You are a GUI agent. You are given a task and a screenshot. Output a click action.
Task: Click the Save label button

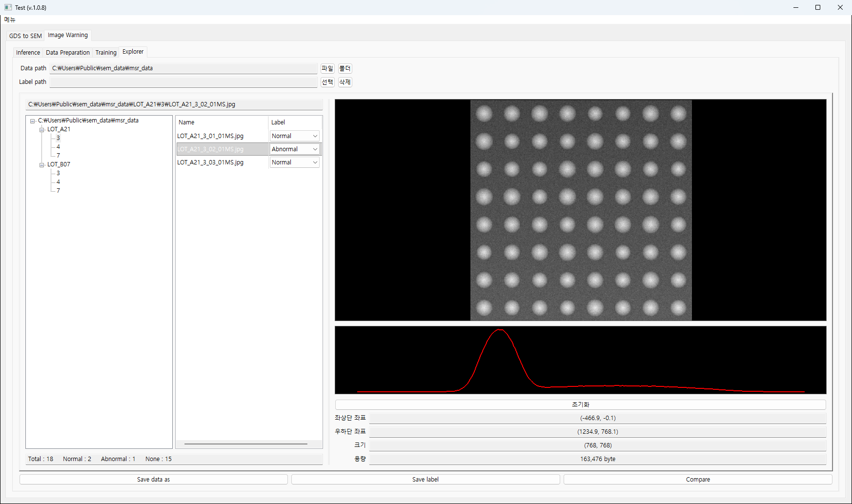point(426,480)
